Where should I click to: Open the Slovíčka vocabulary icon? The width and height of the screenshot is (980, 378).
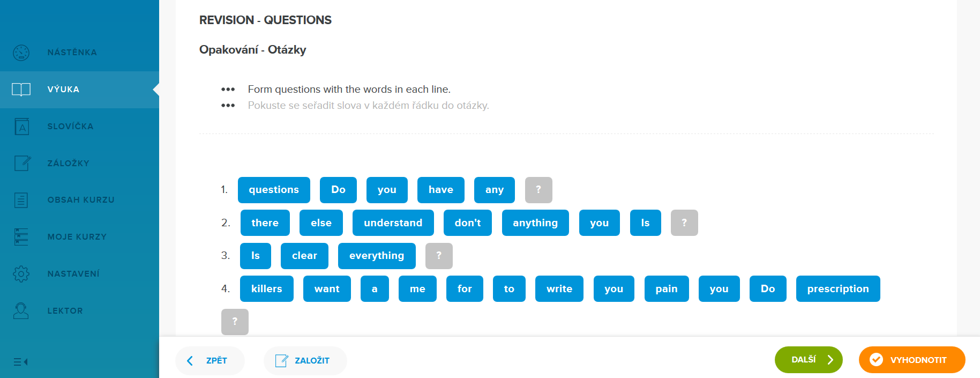pyautogui.click(x=21, y=127)
